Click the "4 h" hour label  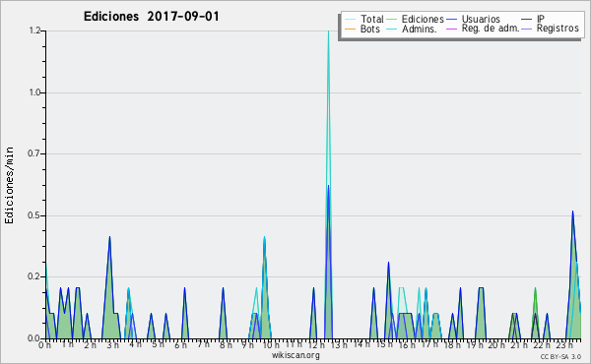pos(135,344)
